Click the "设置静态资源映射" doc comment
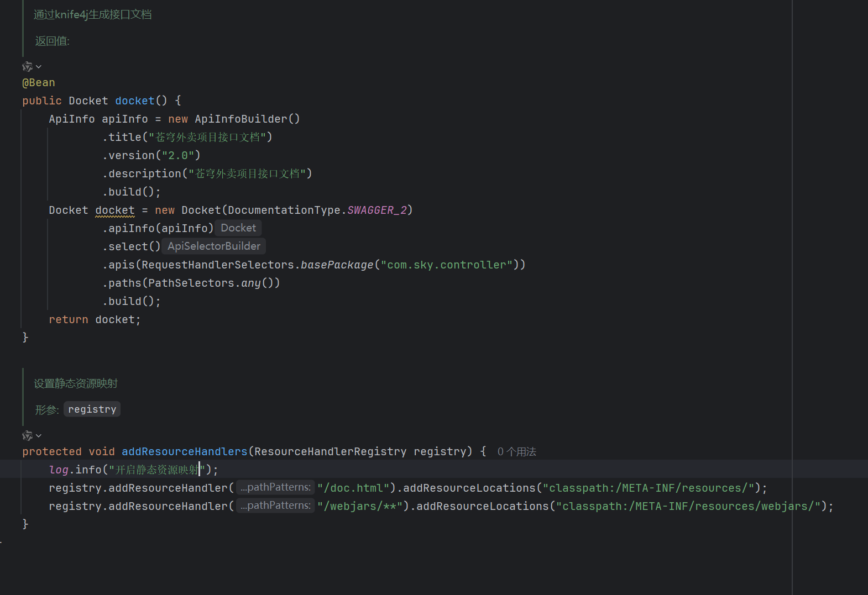 coord(76,383)
